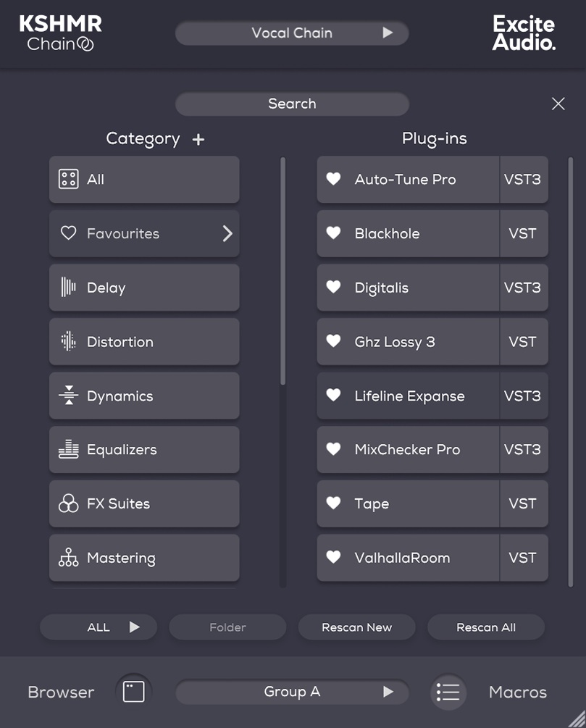Click the Browser panel icon
586x728 pixels.
[133, 692]
